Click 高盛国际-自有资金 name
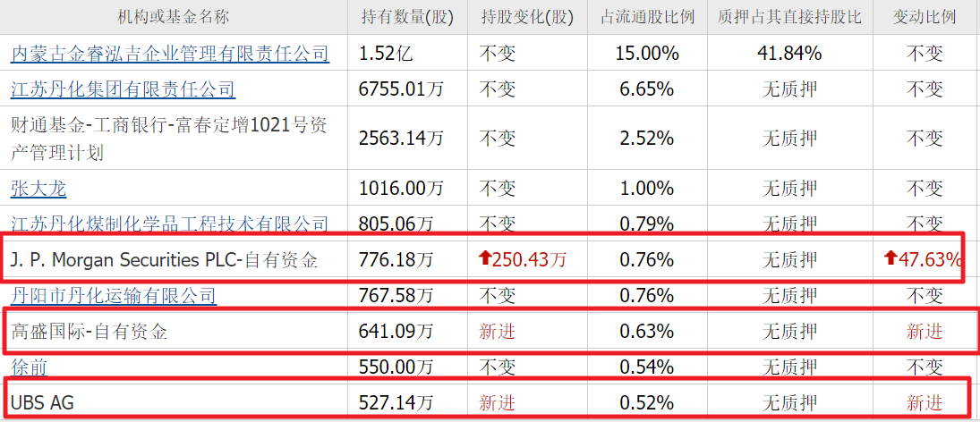This screenshot has height=422, width=980. 89,331
